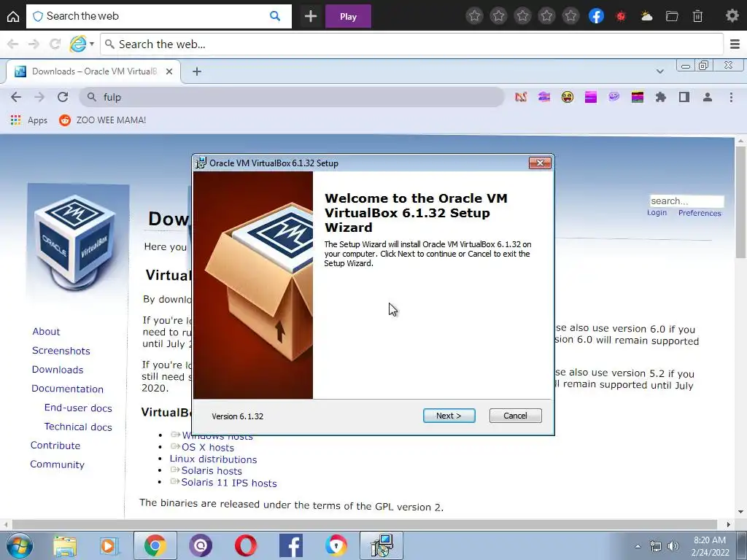The image size is (747, 560).
Task: Open the Facebook shortcut icon in top bar
Action: 596,16
